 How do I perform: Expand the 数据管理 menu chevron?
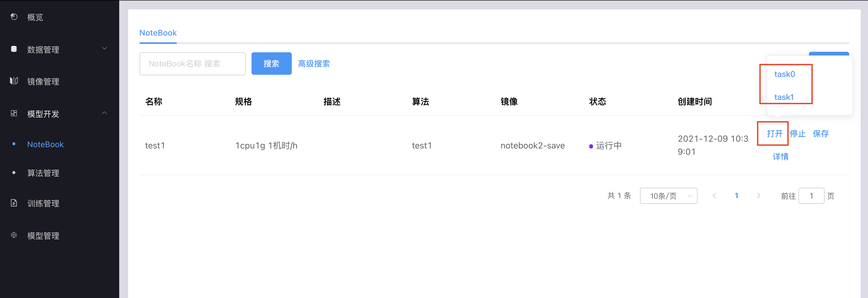coord(105,48)
